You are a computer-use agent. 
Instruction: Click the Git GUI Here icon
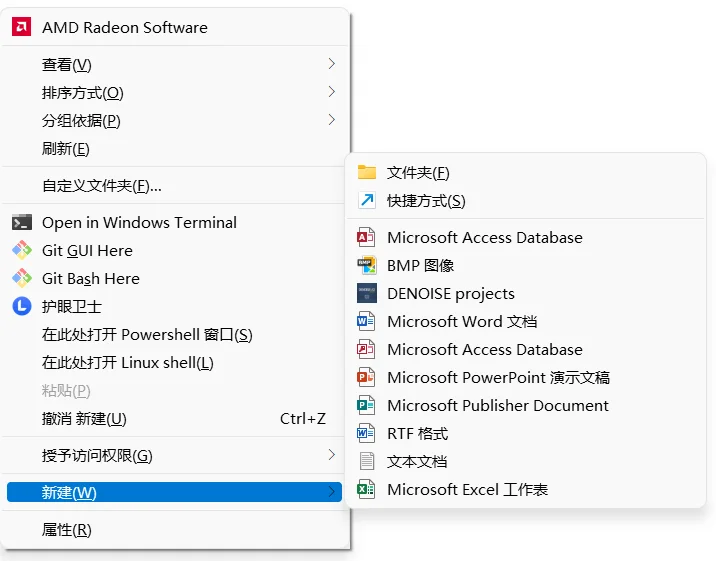[x=21, y=250]
